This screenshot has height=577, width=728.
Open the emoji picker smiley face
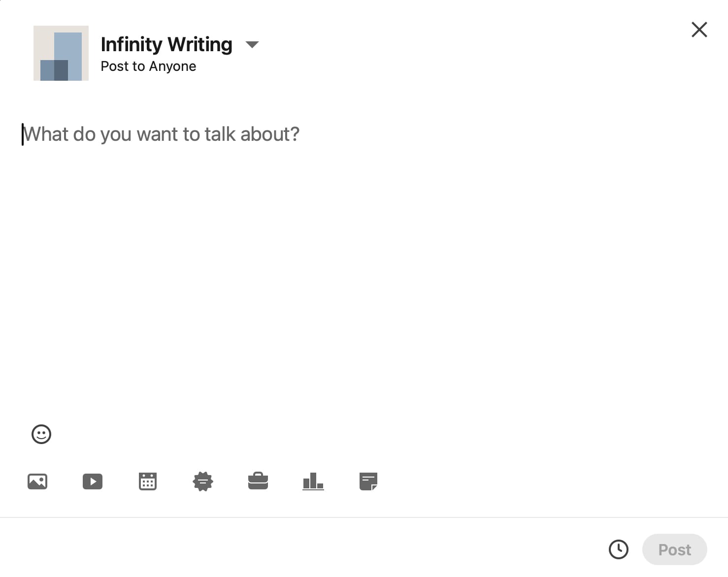coord(41,434)
